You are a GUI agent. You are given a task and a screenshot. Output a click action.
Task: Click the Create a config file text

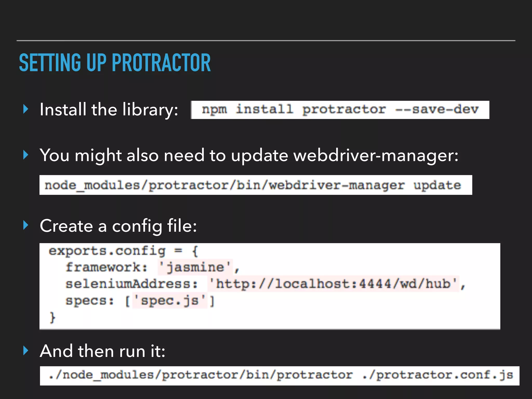(x=118, y=225)
